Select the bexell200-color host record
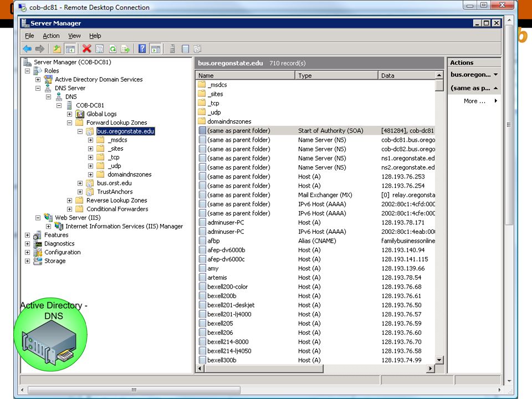 pos(315,287)
